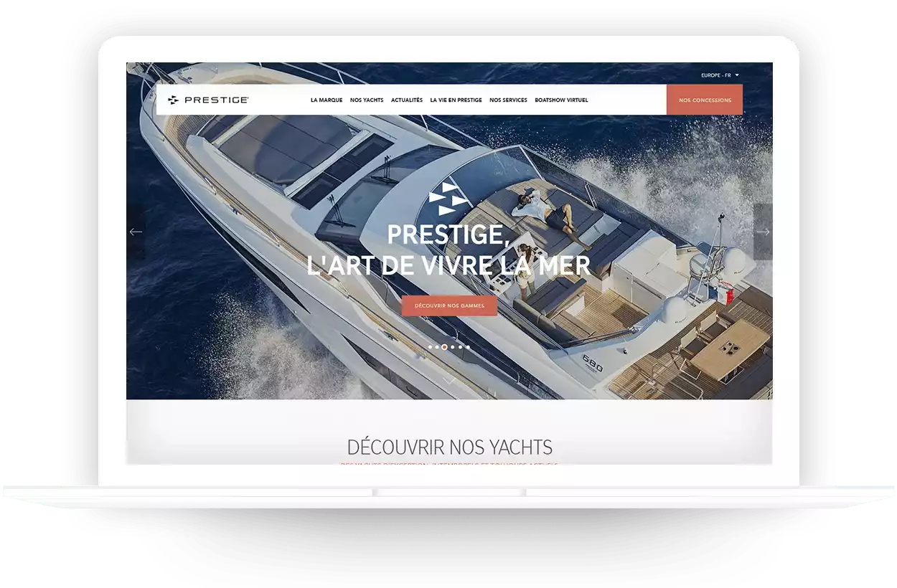This screenshot has width=897, height=588.
Task: Select NOS SERVICES in the navigation
Action: tap(508, 100)
